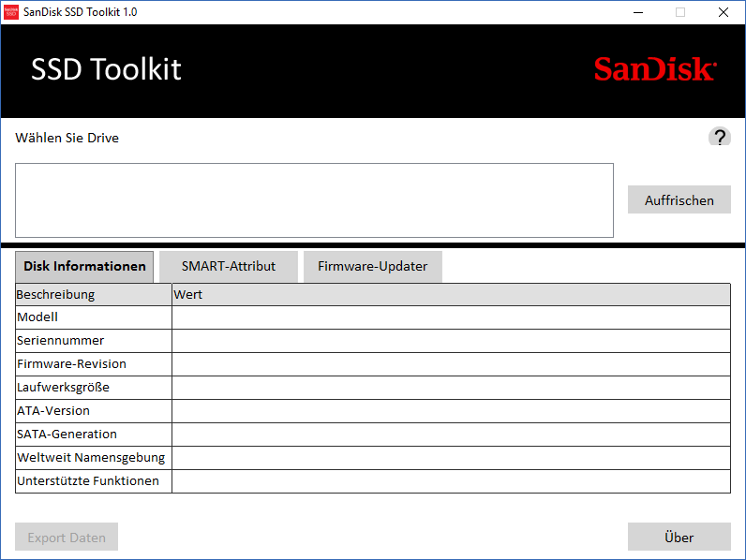The width and height of the screenshot is (746, 560).
Task: Click the red SanDisk logo
Action: [x=655, y=69]
